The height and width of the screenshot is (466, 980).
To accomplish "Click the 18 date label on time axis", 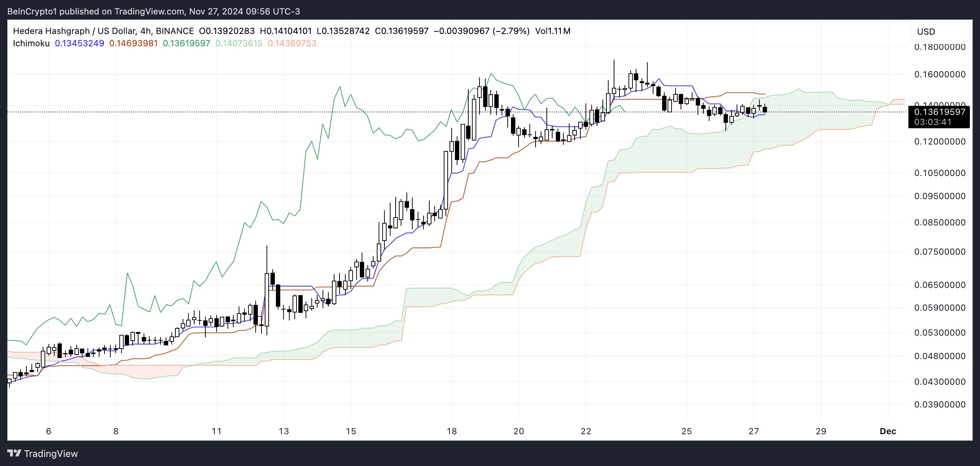I will point(451,431).
